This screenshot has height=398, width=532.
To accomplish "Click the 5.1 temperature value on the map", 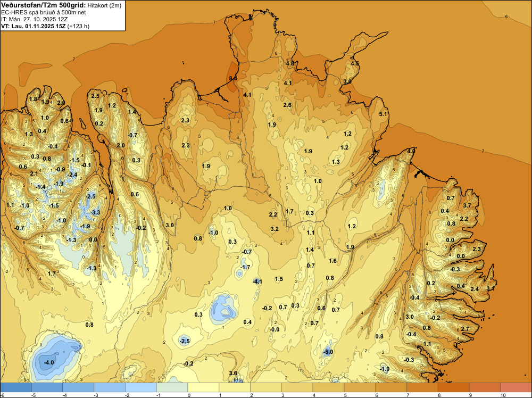I will pyautogui.click(x=383, y=114).
